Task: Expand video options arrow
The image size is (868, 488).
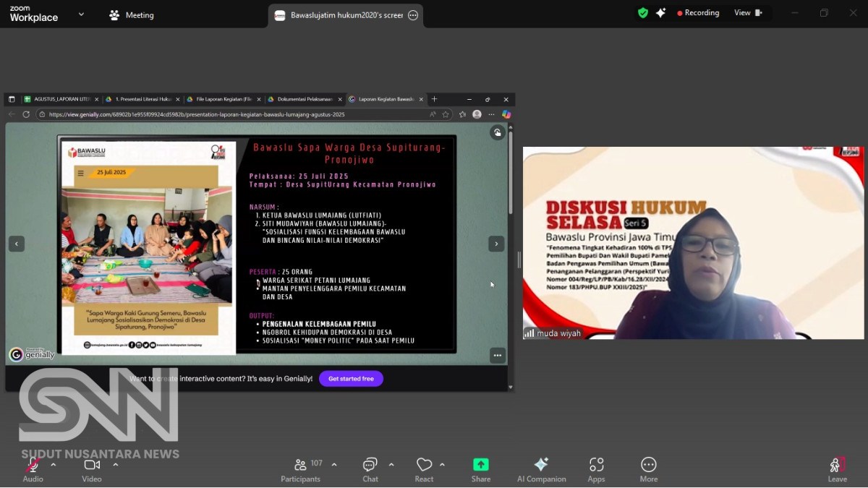Action: (x=115, y=464)
